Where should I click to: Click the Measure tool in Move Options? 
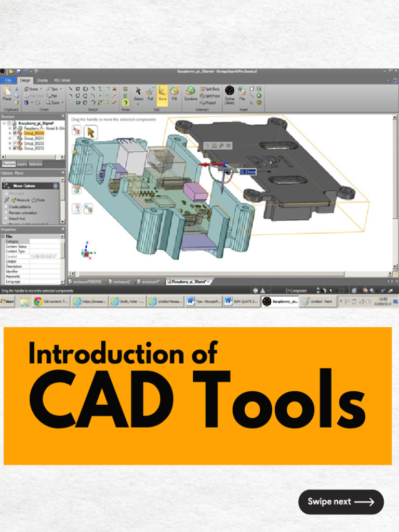pos(20,200)
